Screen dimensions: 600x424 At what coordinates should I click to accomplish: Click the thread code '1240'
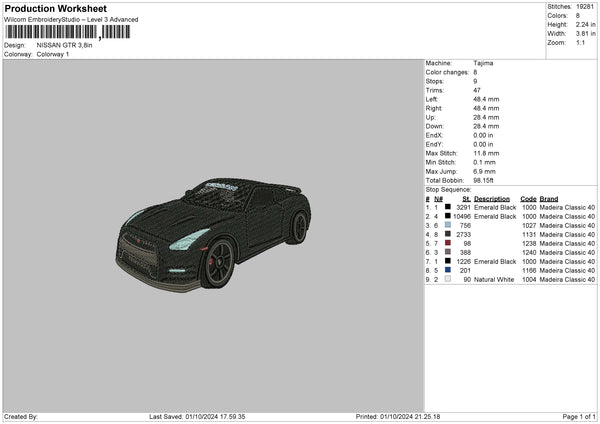pyautogui.click(x=529, y=253)
